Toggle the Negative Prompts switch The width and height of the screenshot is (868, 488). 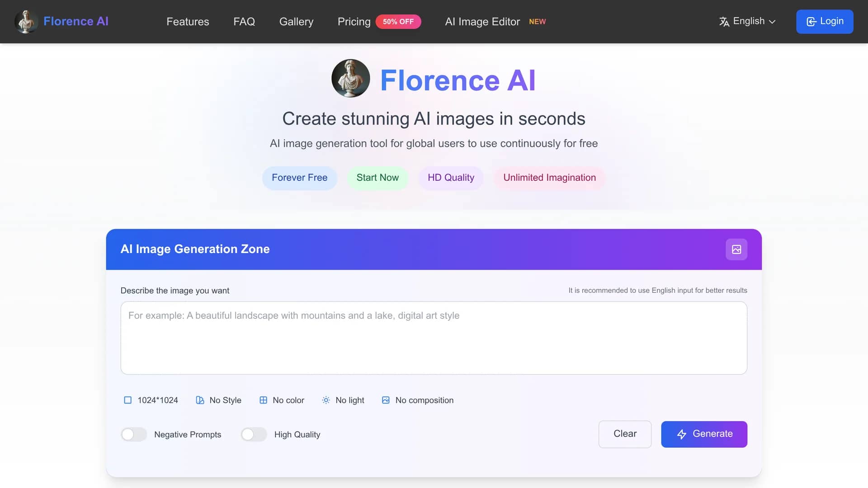(x=134, y=434)
